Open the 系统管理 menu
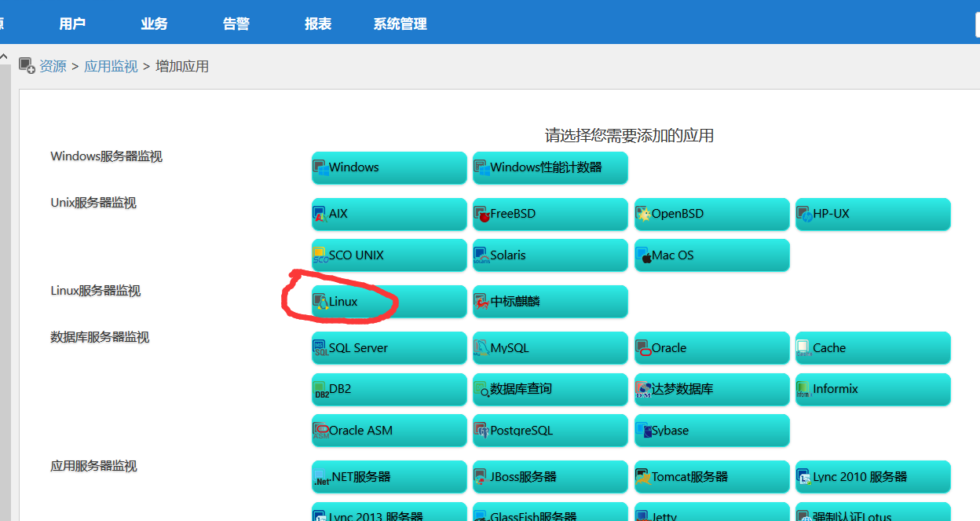This screenshot has height=521, width=980. (400, 24)
